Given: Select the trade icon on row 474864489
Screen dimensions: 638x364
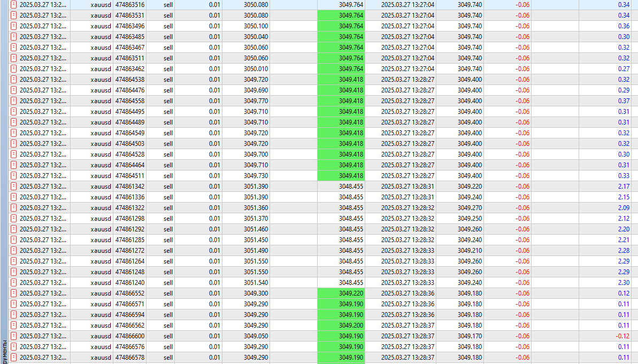Looking at the screenshot, I should (13, 122).
